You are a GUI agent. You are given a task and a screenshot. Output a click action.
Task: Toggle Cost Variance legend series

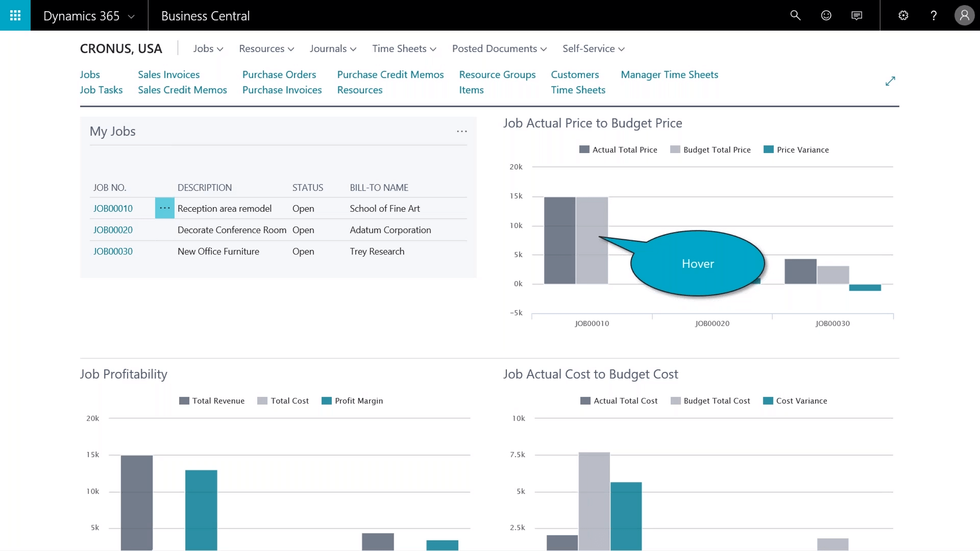click(x=795, y=400)
